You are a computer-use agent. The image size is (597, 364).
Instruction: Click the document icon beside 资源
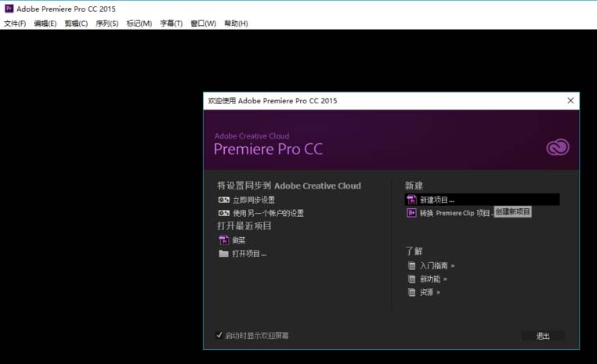tap(411, 292)
